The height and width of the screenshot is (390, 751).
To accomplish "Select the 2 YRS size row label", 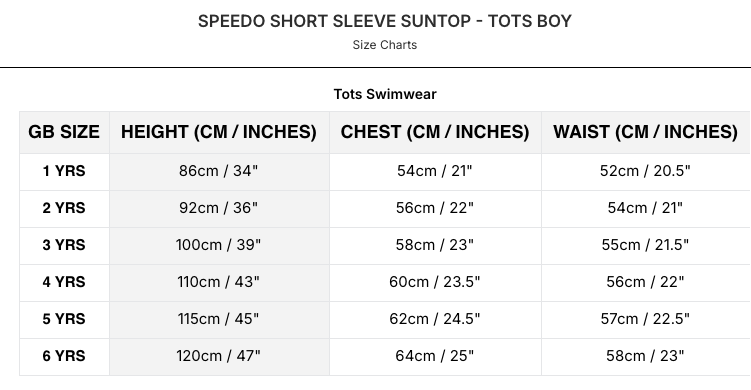I will tap(64, 208).
